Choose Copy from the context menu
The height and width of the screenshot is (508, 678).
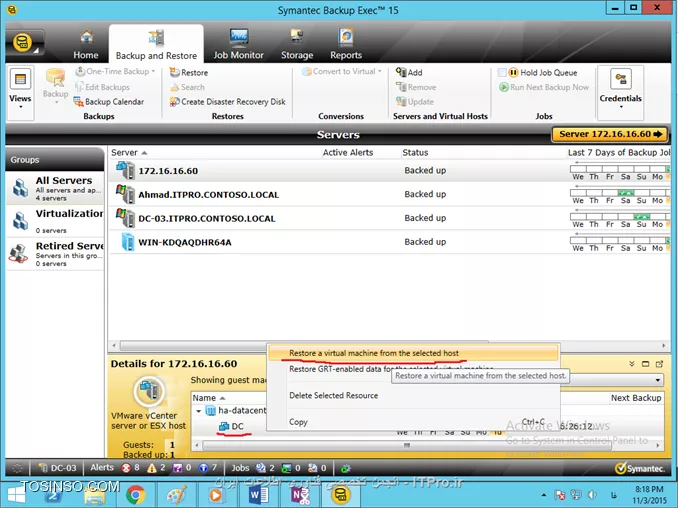pyautogui.click(x=298, y=422)
